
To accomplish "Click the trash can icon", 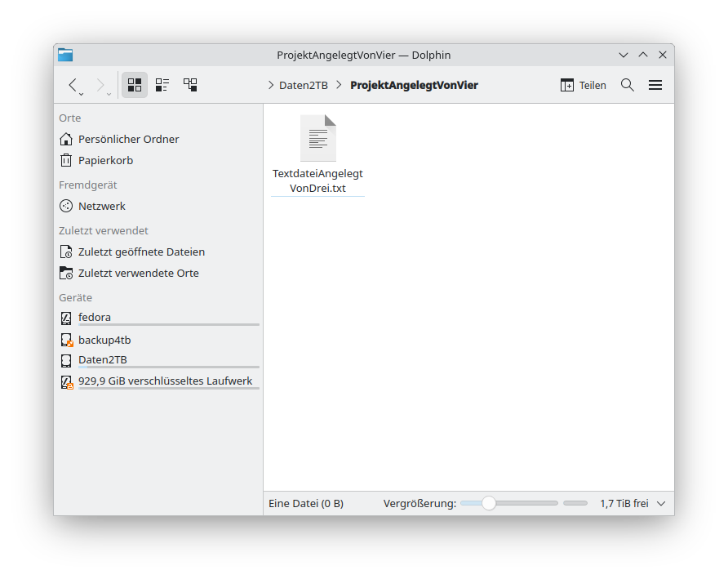I will (x=66, y=160).
